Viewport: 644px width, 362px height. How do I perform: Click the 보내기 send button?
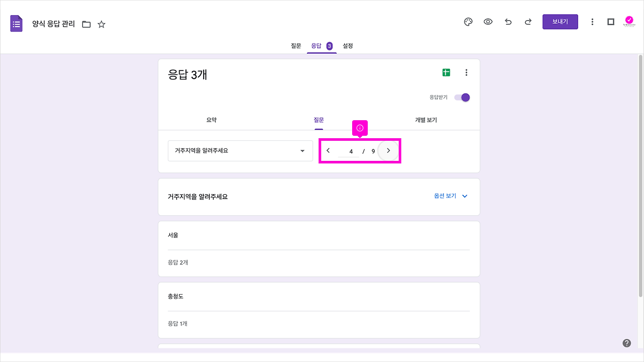click(560, 22)
